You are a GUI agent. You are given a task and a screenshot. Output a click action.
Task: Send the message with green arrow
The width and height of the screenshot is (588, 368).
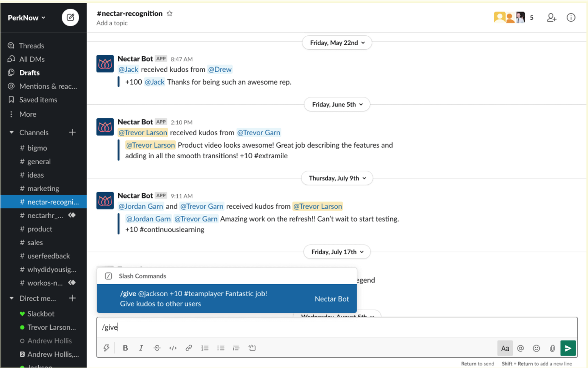568,348
